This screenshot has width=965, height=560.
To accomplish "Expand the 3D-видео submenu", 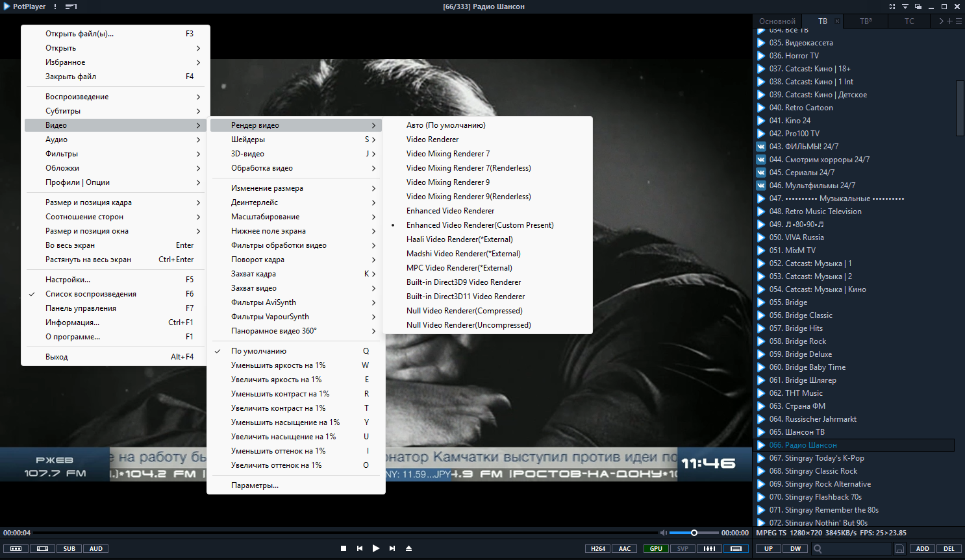I will tap(296, 154).
